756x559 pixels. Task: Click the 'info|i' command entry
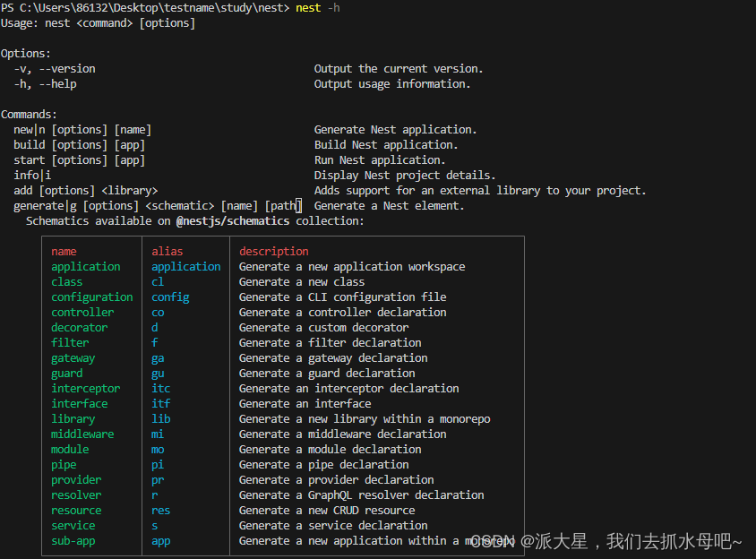coord(31,175)
